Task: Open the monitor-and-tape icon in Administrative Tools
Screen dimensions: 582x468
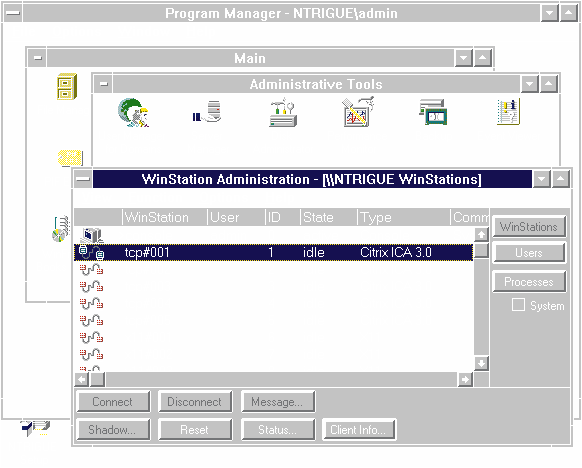Action: [x=433, y=112]
